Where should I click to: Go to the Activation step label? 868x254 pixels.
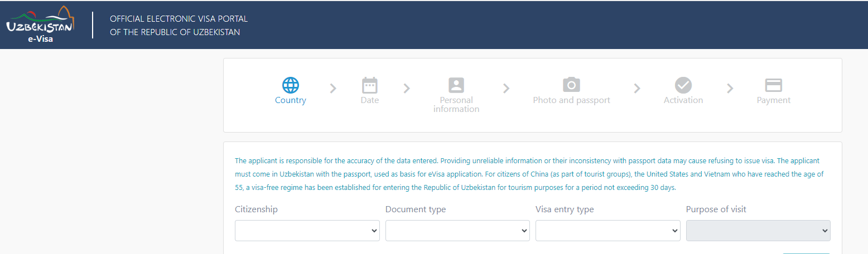point(683,100)
